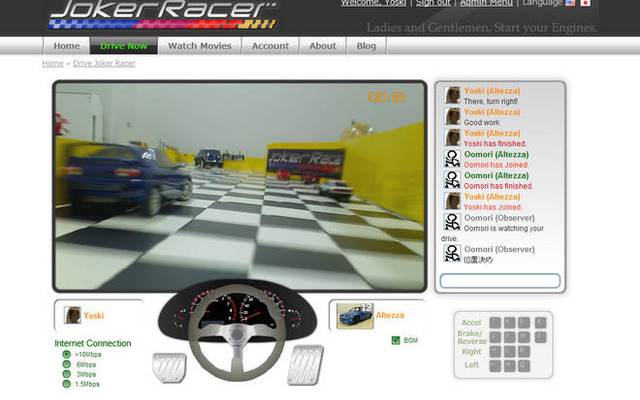Toggle the BGM checkbox
The width and height of the screenshot is (640, 400).
[x=396, y=340]
